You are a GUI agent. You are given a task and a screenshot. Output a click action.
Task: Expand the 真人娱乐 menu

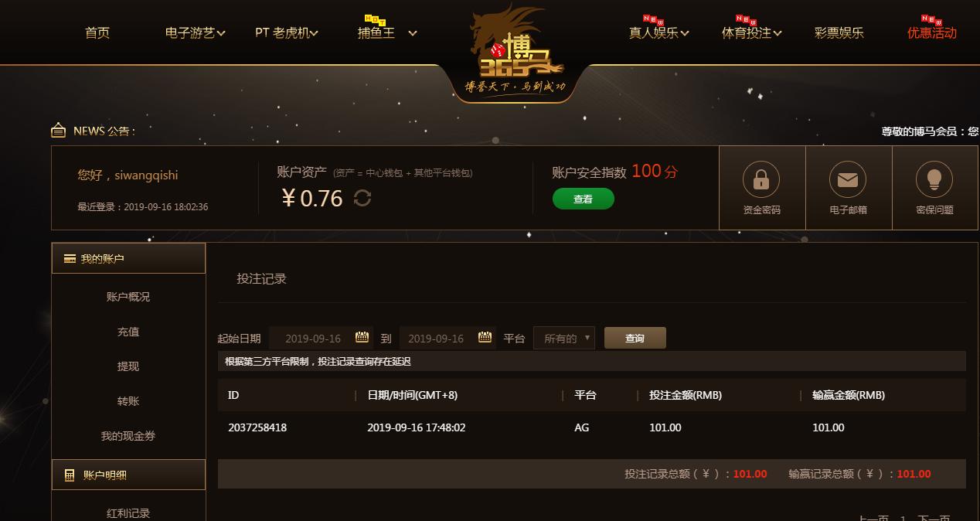658,32
